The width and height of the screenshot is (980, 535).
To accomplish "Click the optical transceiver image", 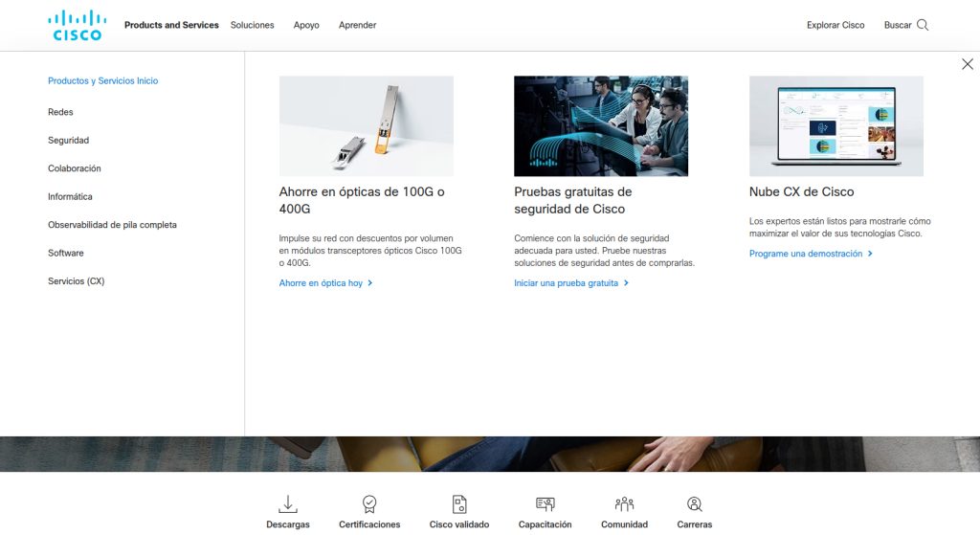I will tap(367, 126).
